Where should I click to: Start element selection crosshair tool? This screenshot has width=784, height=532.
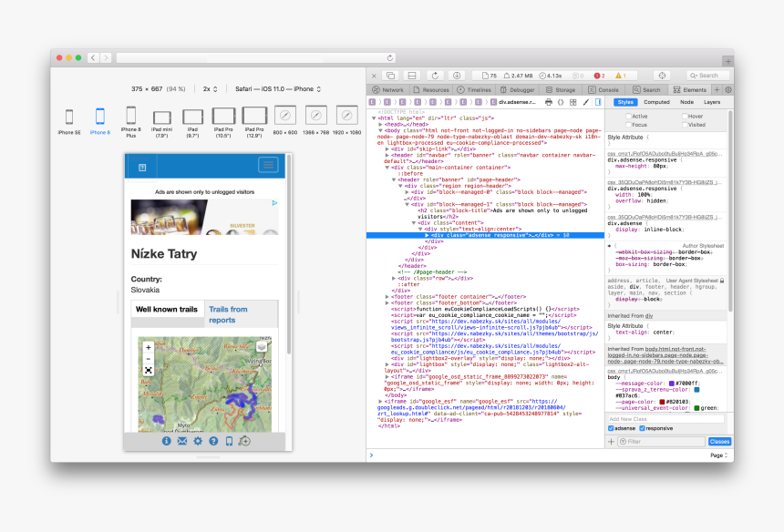coord(662,76)
